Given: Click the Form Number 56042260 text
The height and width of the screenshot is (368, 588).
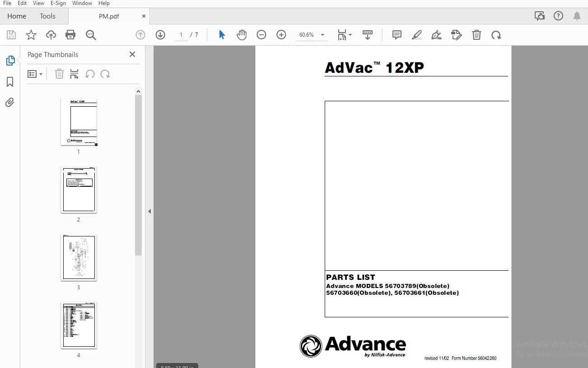Looking at the screenshot, I should (x=474, y=358).
